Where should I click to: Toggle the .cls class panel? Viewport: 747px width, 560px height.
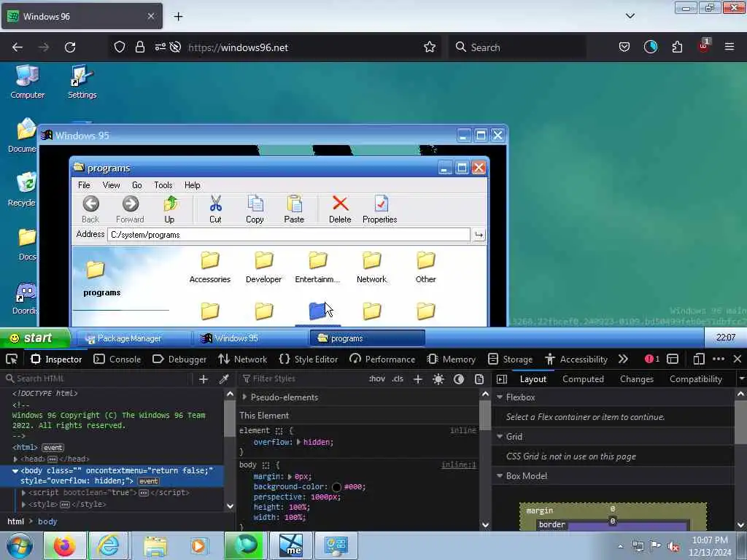coord(398,379)
